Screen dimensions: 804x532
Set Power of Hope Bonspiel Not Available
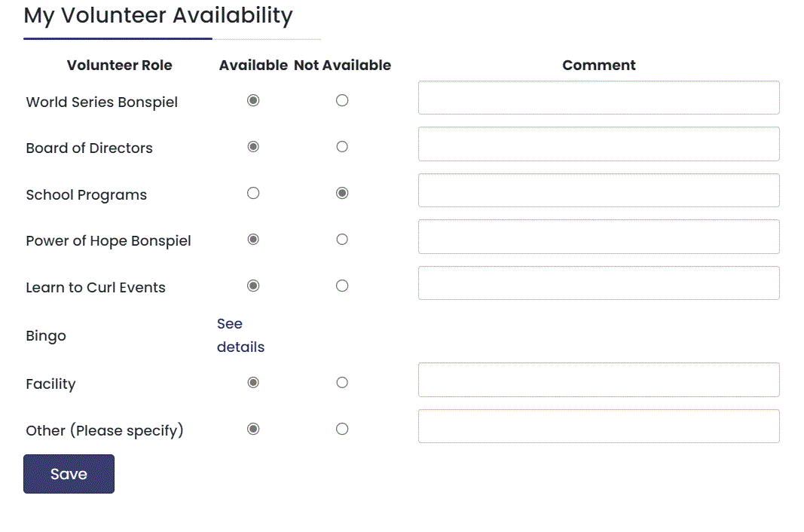tap(342, 240)
